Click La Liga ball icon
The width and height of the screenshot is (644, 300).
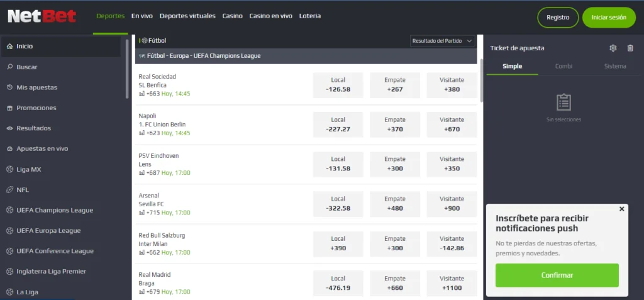pos(10,292)
